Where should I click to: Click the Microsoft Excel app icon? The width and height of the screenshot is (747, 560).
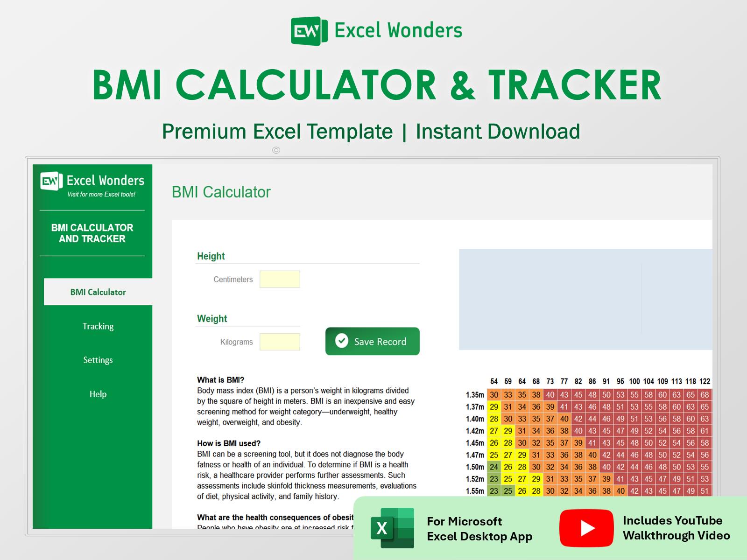(x=392, y=528)
